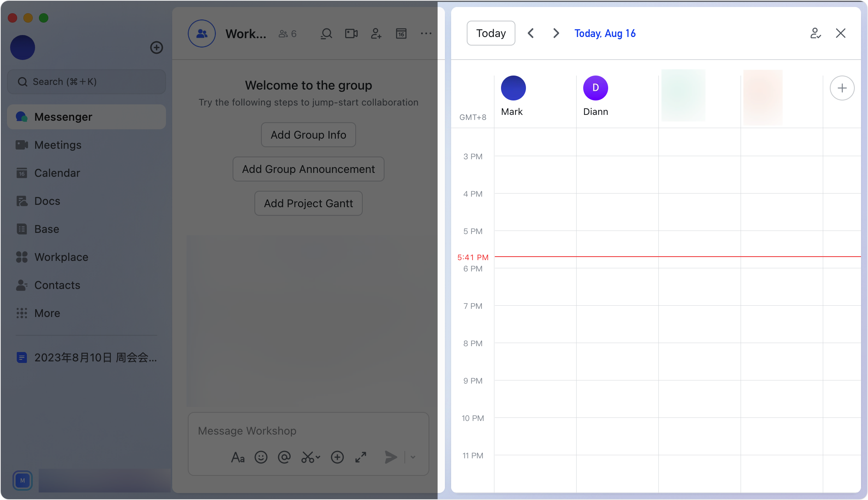Open text formatting (Aa) options
The height and width of the screenshot is (500, 868).
[x=238, y=457]
